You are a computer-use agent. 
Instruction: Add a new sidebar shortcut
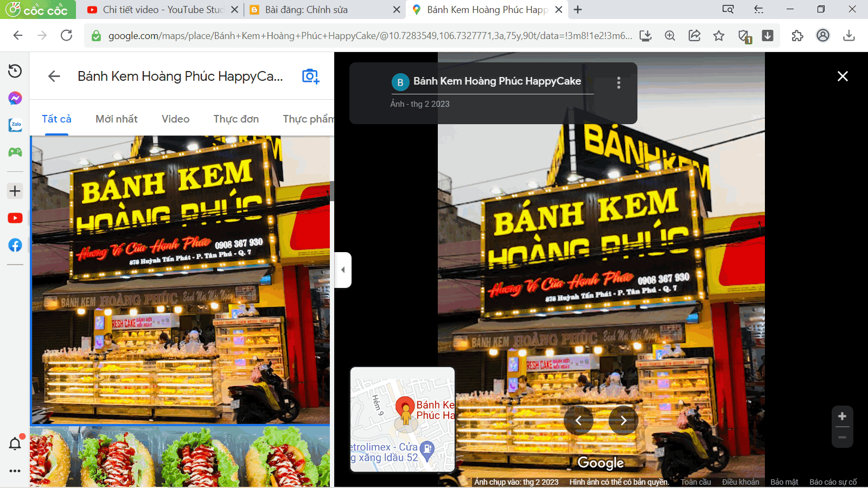15,191
